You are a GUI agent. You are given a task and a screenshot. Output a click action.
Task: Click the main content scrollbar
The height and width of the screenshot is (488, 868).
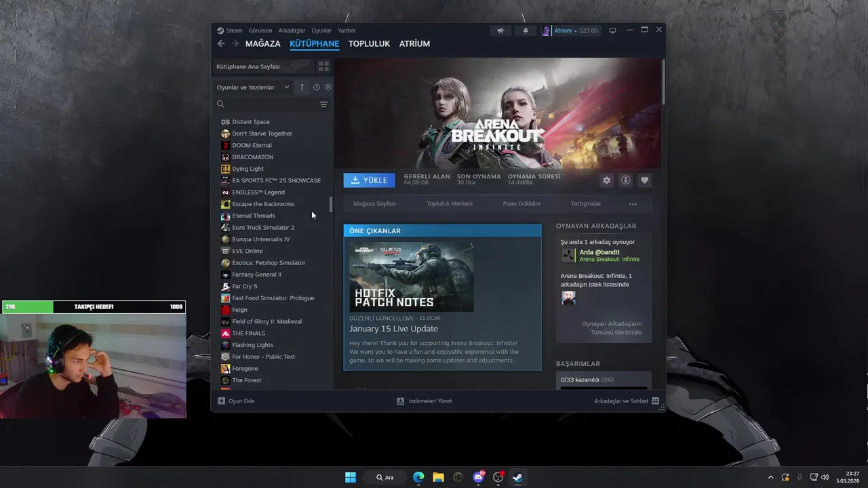pos(663,82)
